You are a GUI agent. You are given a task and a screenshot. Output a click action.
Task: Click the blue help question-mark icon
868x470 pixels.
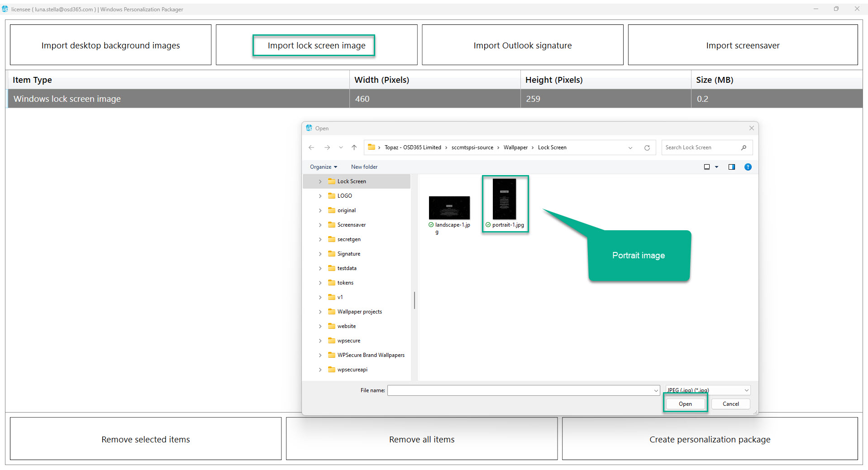(x=748, y=166)
